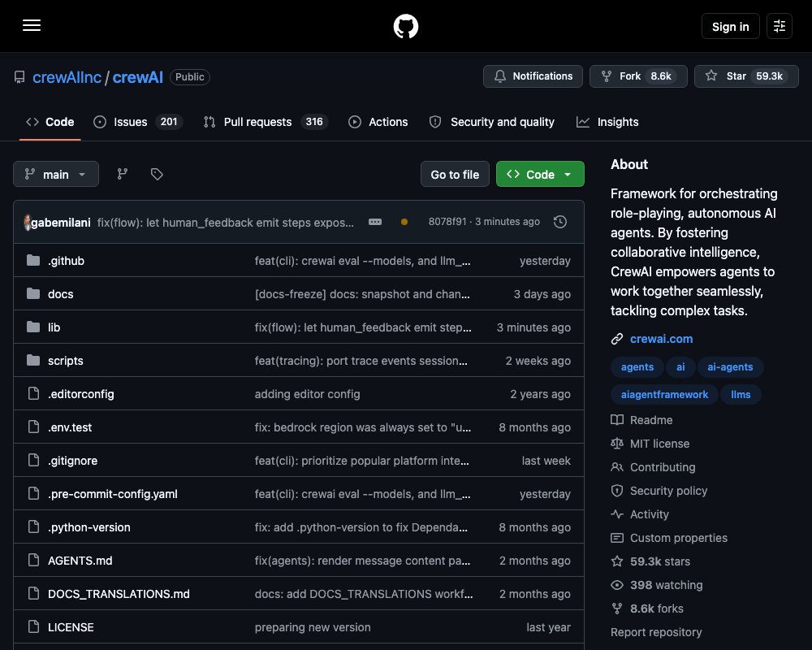Open 'preparing new version' commit message
Image resolution: width=812 pixels, height=650 pixels.
(313, 627)
